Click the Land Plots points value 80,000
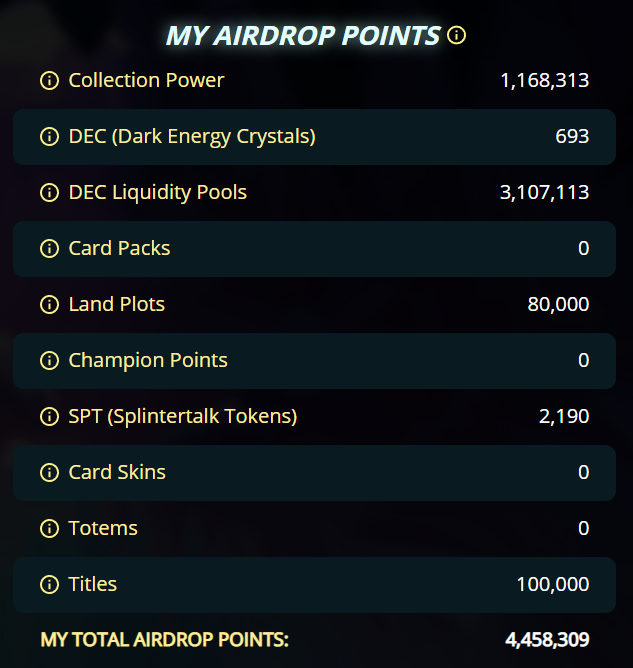Viewport: 633px width, 668px height. 558,305
